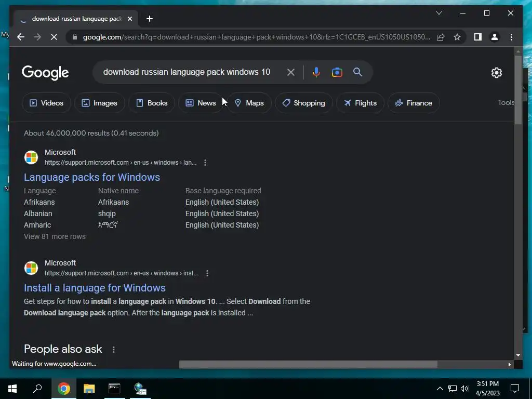View site info via the padlock icon
The height and width of the screenshot is (399, 532).
(75, 37)
